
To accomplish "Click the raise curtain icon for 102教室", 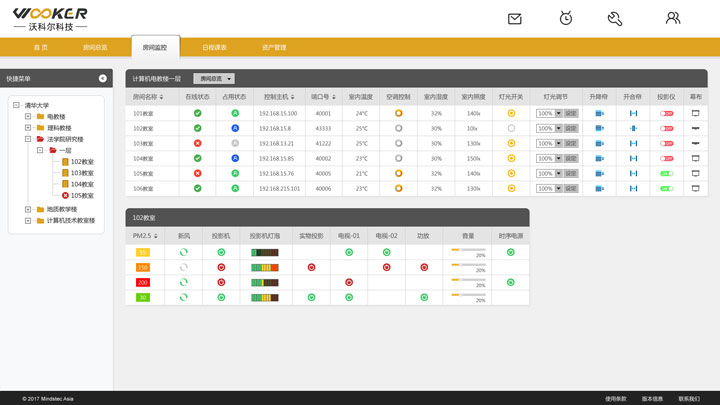I will [x=599, y=128].
